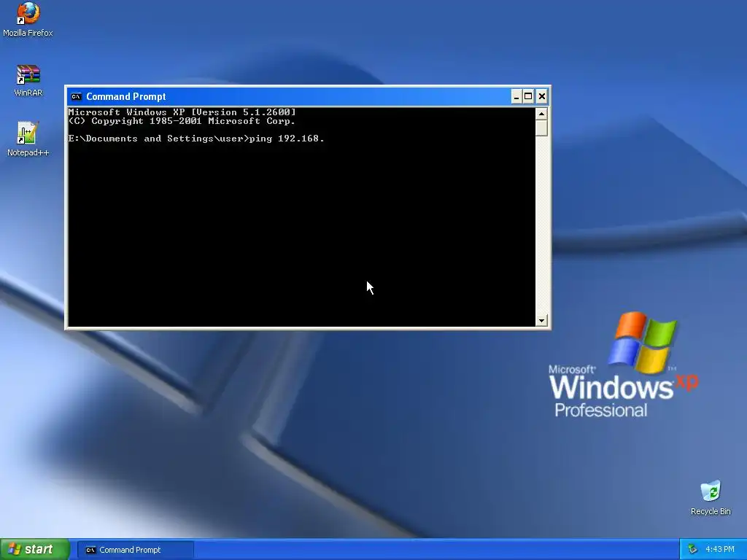Select the Notepad++ desktop shortcut
The height and width of the screenshot is (560, 747).
28,139
